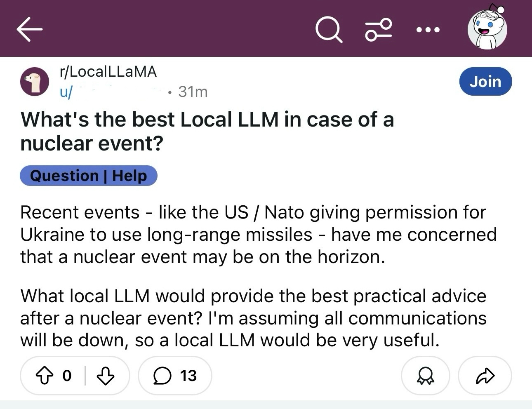The image size is (532, 409).
Task: Click the u/ author username link
Action: coord(66,92)
